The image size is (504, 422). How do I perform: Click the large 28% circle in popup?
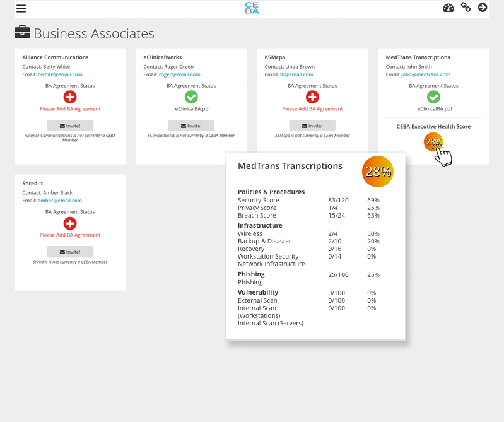coord(378,172)
